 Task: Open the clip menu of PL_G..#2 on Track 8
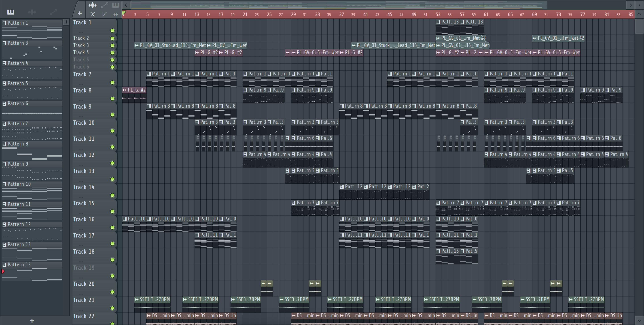click(x=125, y=90)
